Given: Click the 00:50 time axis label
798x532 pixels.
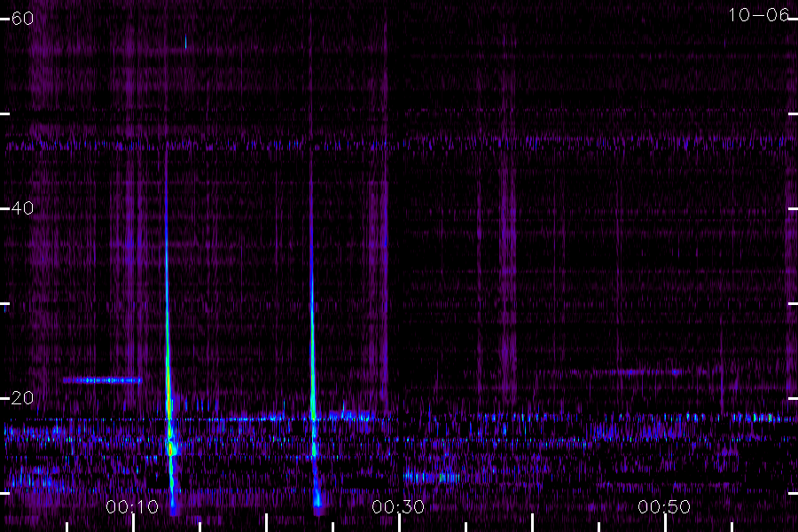Looking at the screenshot, I should (x=664, y=506).
